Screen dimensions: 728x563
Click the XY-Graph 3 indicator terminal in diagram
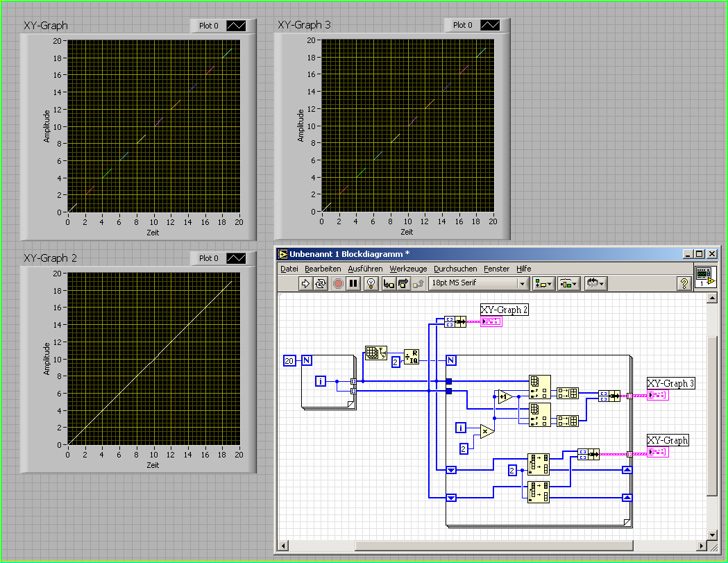coord(657,395)
